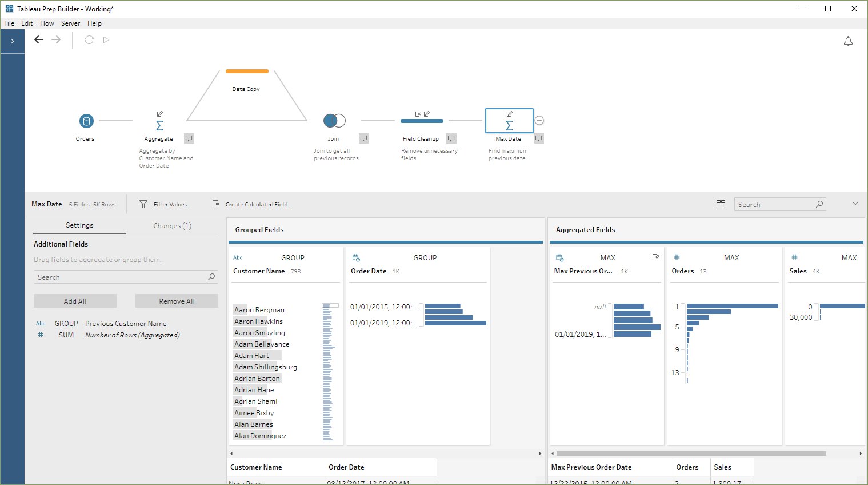Screen dimensions: 868x485
Task: Click the Filter Values button
Action: [x=166, y=204]
